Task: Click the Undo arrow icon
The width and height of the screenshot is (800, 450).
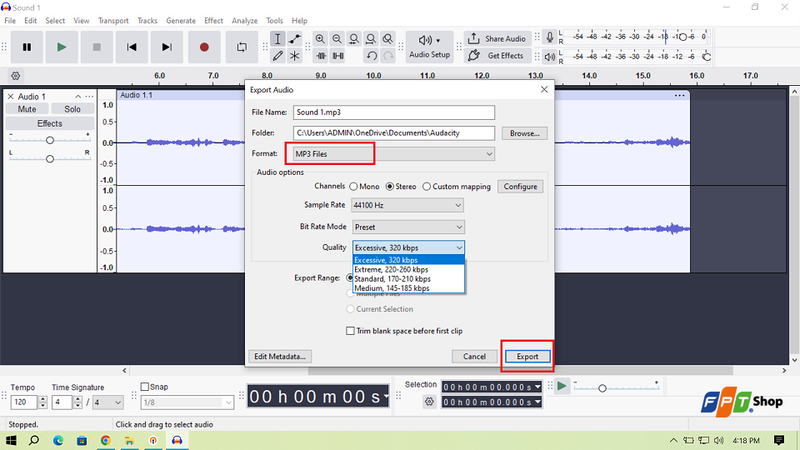Action: (x=371, y=56)
